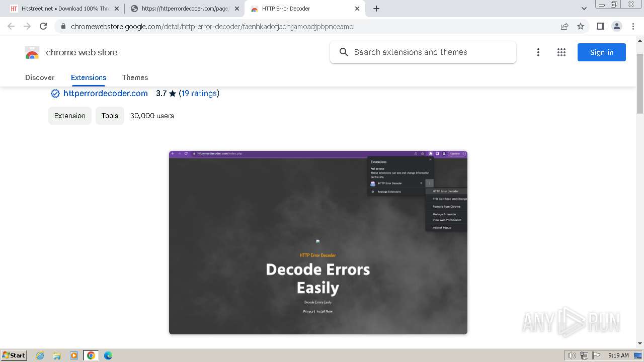
Task: Open new tab with plus button
Action: (x=376, y=9)
